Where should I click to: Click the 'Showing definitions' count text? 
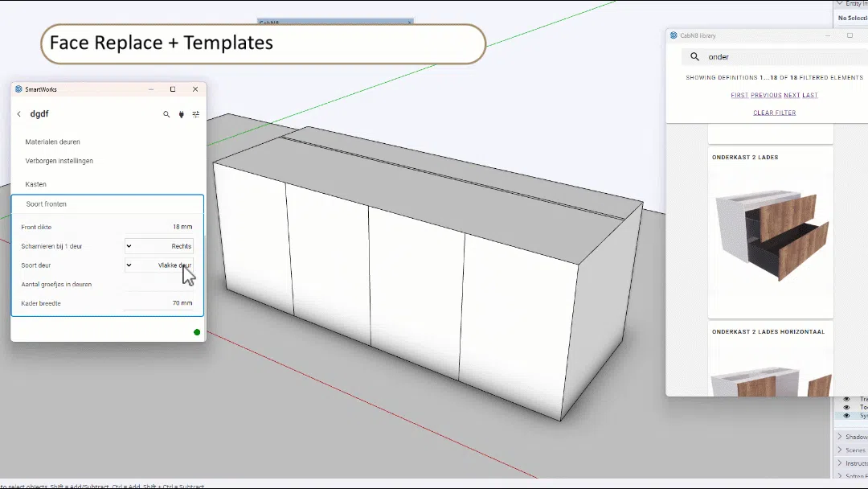pos(775,77)
